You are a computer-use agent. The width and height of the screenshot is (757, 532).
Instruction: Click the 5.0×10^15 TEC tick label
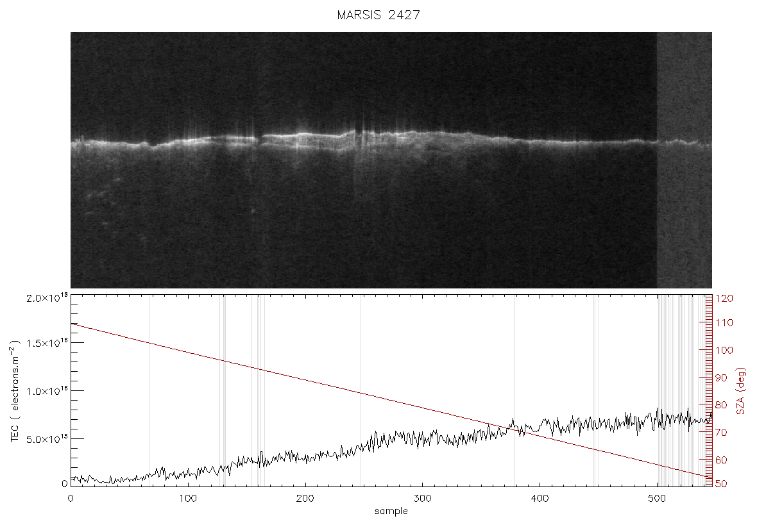(47, 438)
